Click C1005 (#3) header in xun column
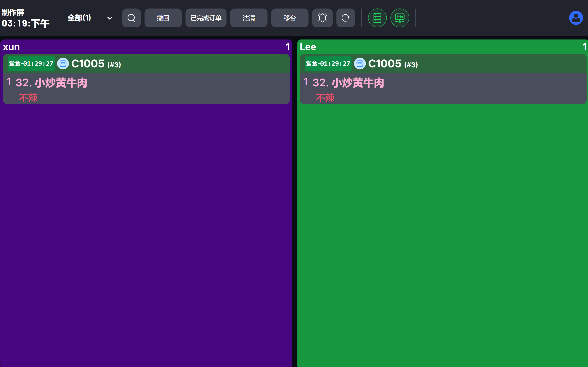 click(x=96, y=64)
